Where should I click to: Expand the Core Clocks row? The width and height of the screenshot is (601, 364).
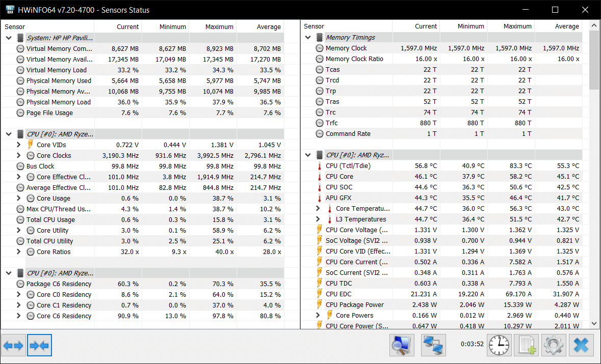(x=18, y=155)
